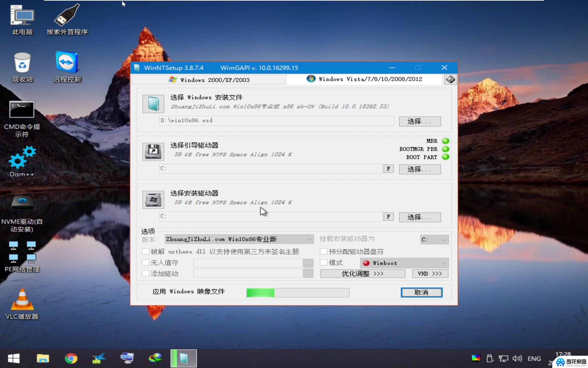Switch to Windows Vista/7/8/10/2008/2012 tab
The height and width of the screenshot is (368, 588).
coord(364,79)
